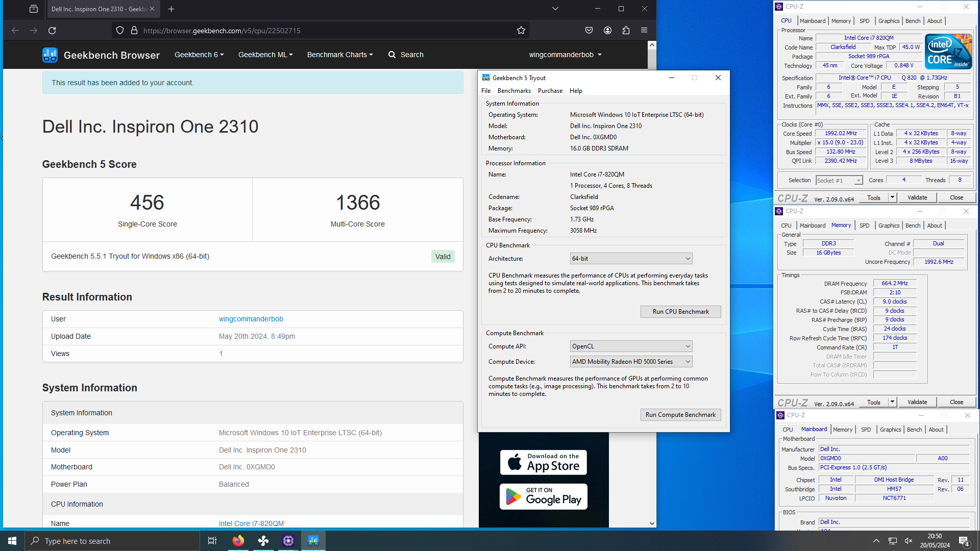Open Firefox from the taskbar

coord(238,541)
